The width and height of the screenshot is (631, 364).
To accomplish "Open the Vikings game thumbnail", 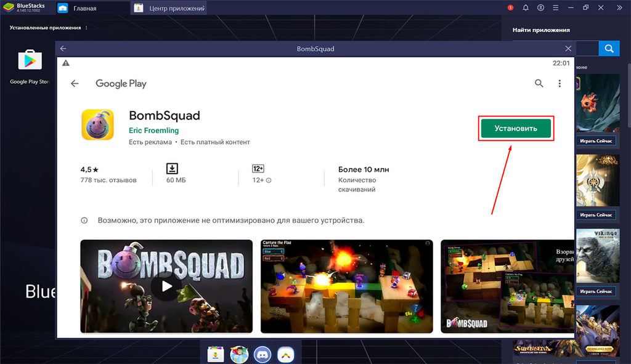I will (598, 256).
